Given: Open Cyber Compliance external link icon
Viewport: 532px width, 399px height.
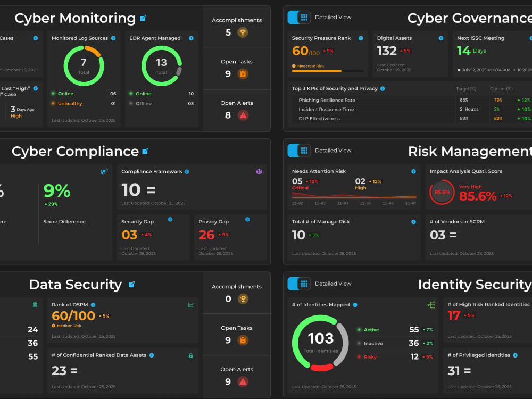Looking at the screenshot, I should pos(145,151).
